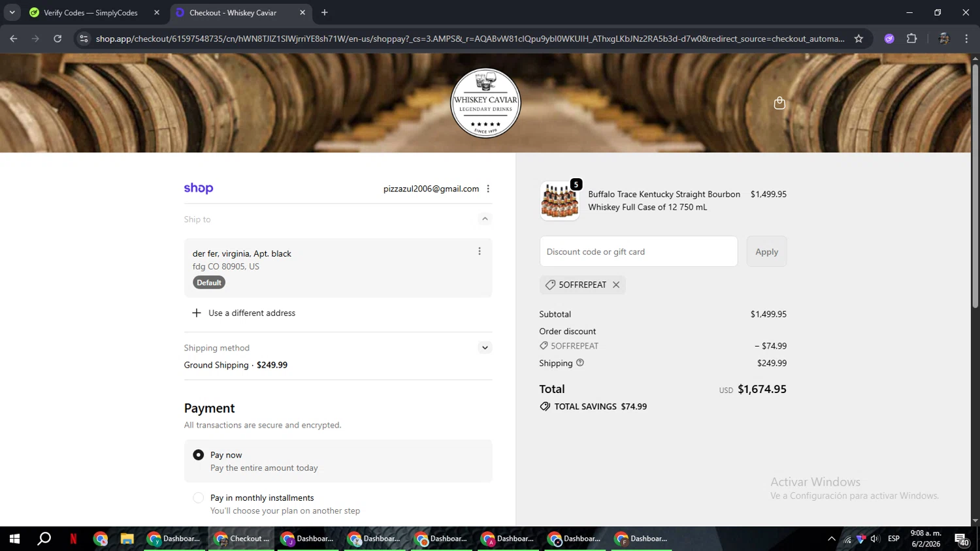View site information icon in address bar
The width and height of the screenshot is (980, 551).
pyautogui.click(x=84, y=39)
